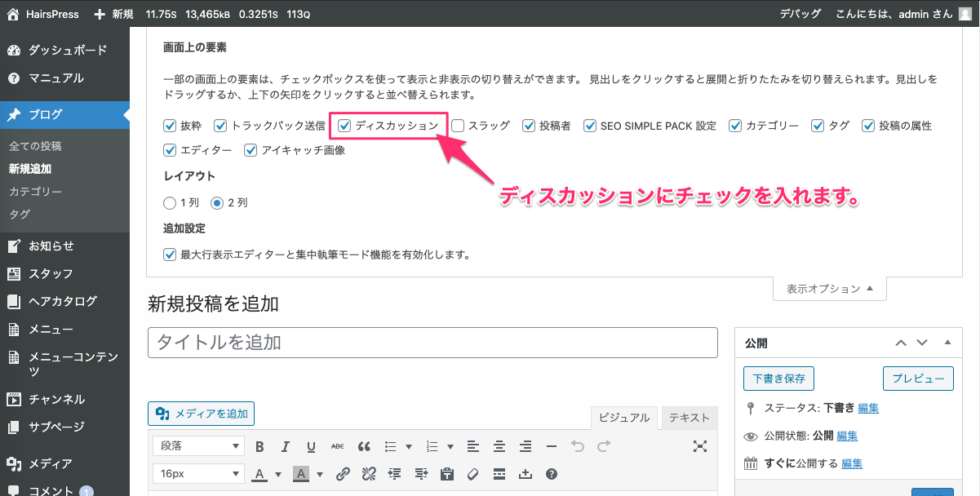
Task: Toggle fullscreen distraction-free writing mode
Action: tap(699, 446)
